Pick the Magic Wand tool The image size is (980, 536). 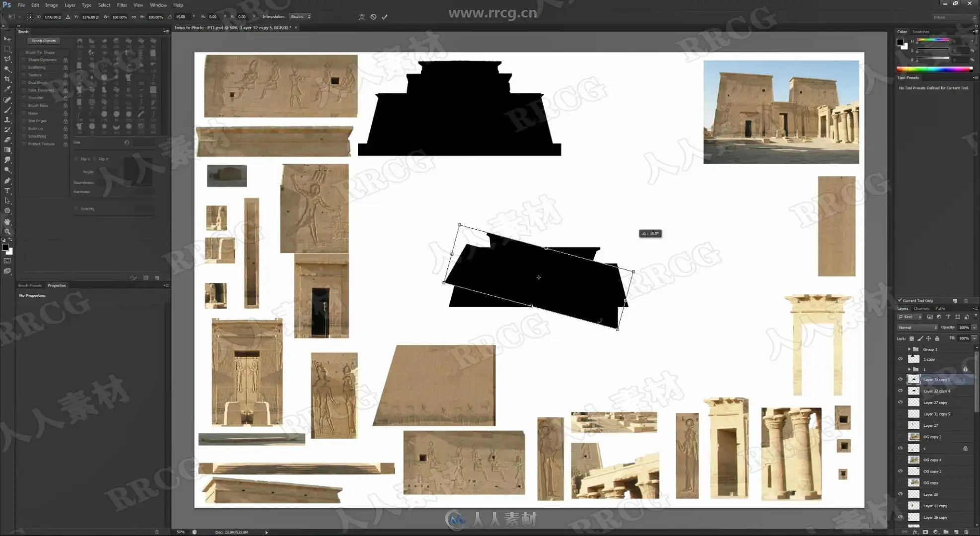pos(7,69)
